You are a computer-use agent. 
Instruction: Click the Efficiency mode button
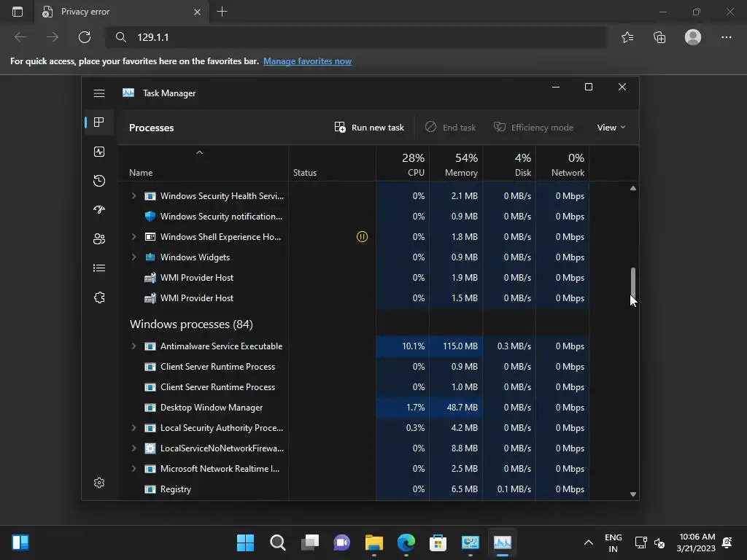533,127
